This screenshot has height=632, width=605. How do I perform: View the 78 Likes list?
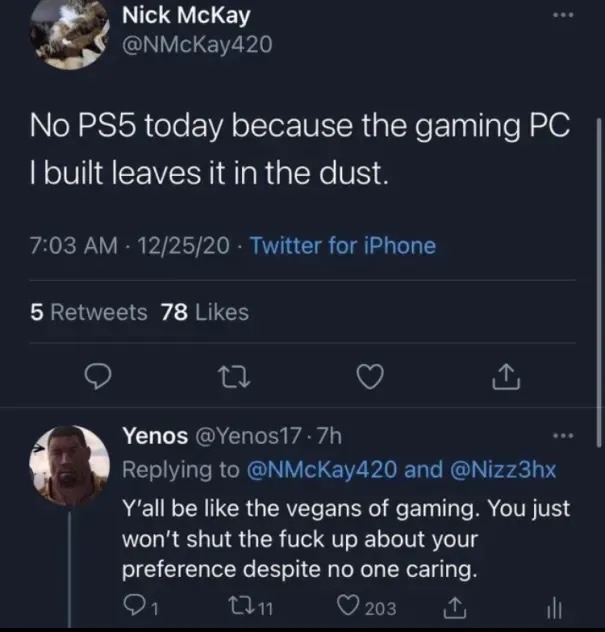pos(204,312)
